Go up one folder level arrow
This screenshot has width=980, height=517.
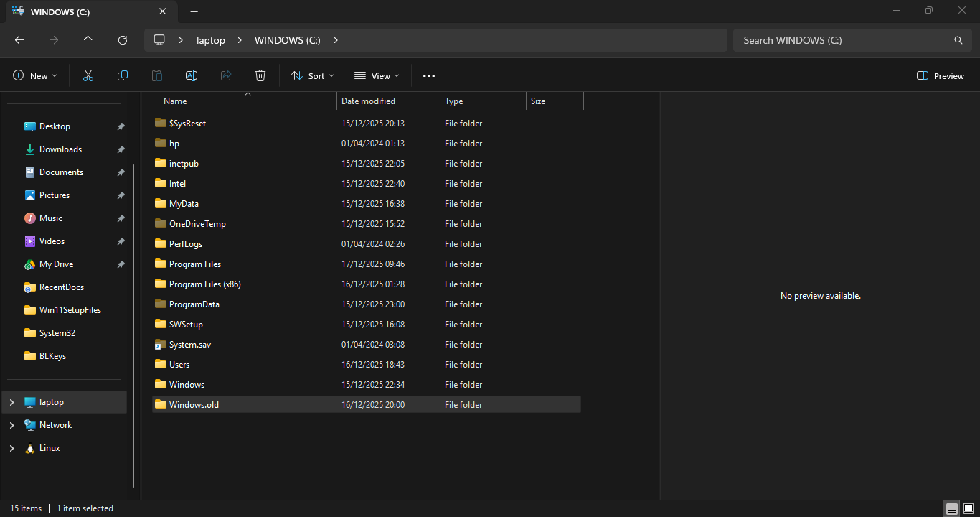coord(88,40)
